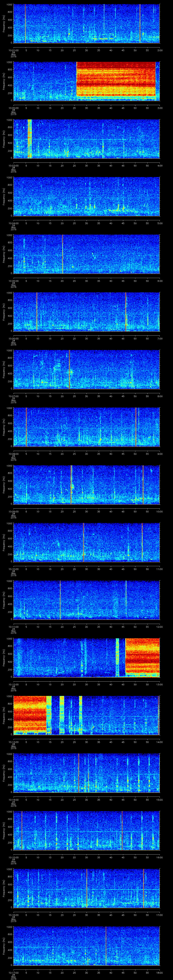Click the '10:12:00' start time label
This screenshot has width=173, height=980.
(13, 684)
